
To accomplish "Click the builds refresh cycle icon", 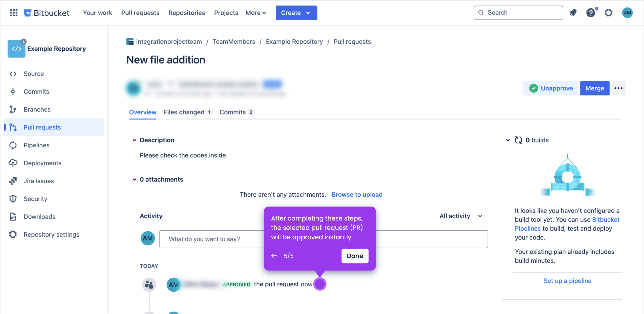I will [519, 140].
